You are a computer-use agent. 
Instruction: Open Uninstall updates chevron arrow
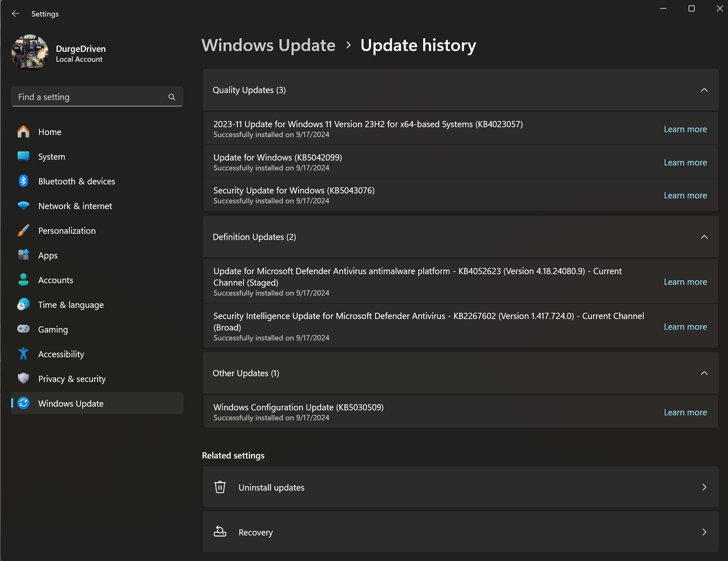[x=704, y=487]
